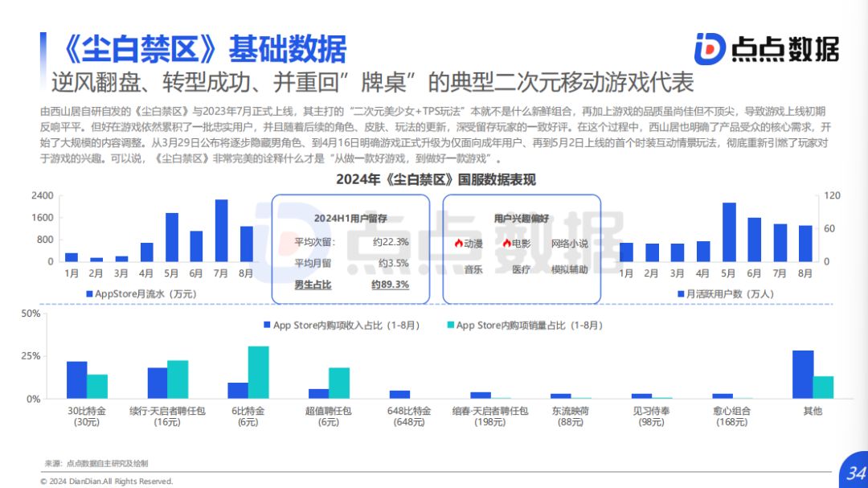This screenshot has width=868, height=488.
Task: Click the App Store内购项销量占比 legend text
Action: click(529, 325)
